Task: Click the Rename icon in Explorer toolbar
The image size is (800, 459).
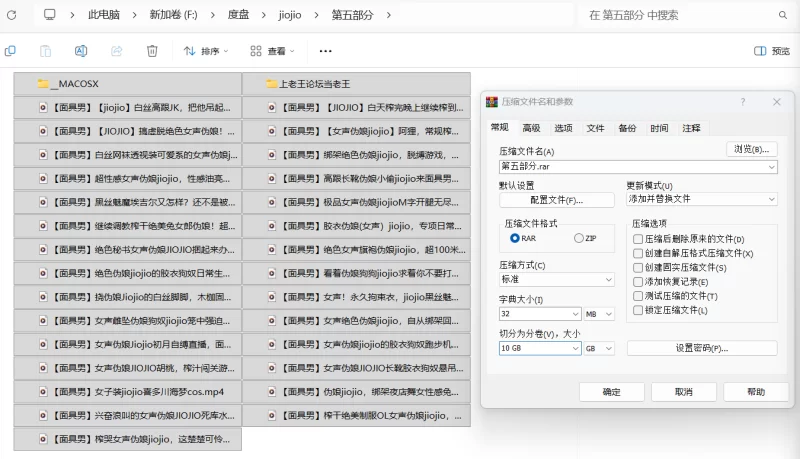Action: click(81, 50)
